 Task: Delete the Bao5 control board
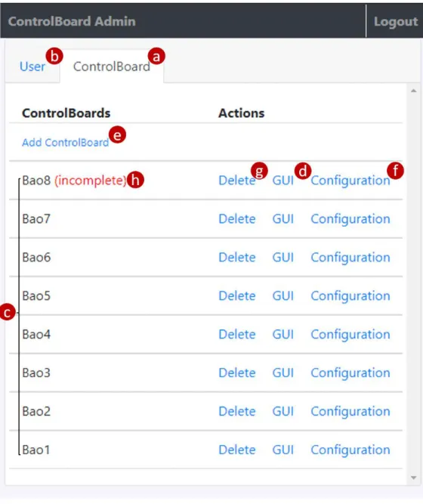(x=237, y=295)
